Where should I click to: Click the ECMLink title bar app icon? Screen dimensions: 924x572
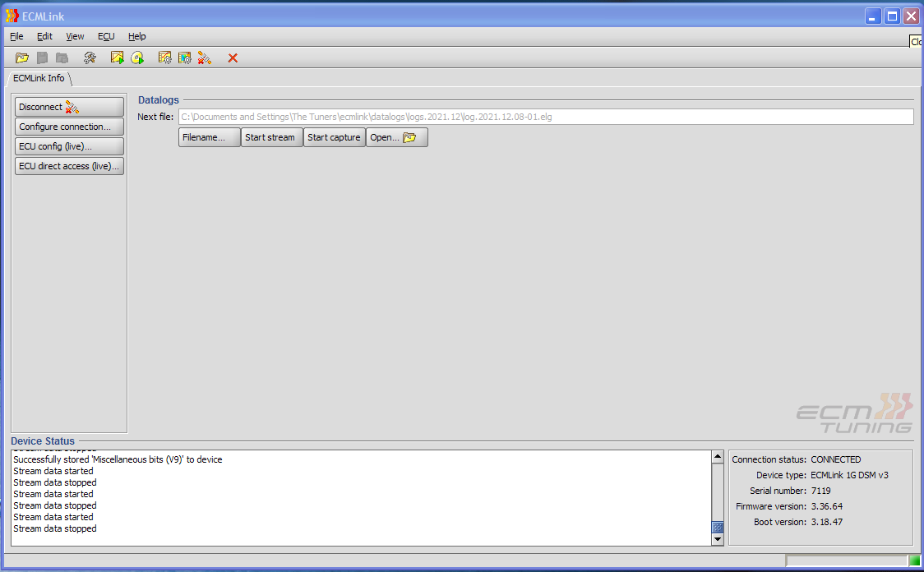point(12,16)
